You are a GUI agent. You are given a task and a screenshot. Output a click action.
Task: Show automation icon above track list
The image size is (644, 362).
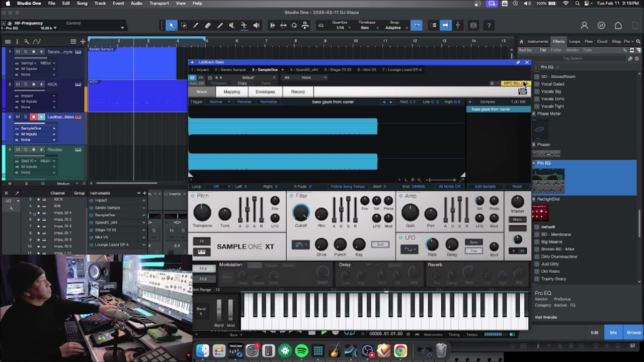[x=37, y=41]
